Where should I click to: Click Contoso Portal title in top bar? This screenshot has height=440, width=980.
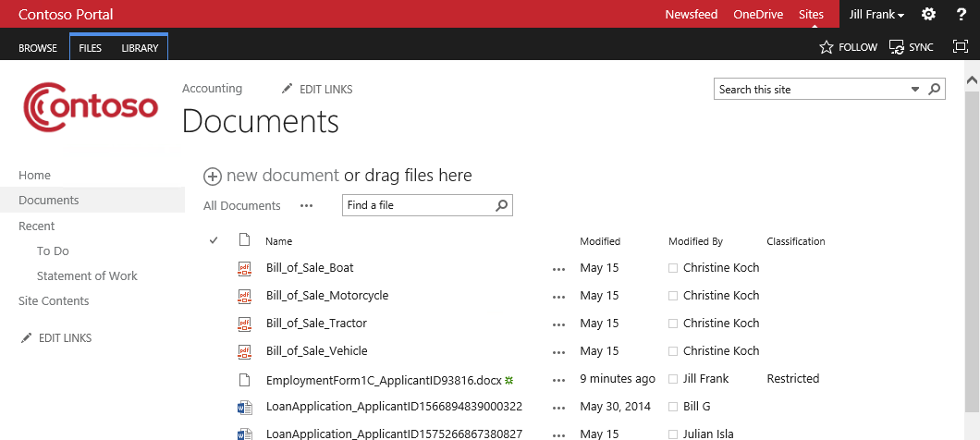coord(66,15)
